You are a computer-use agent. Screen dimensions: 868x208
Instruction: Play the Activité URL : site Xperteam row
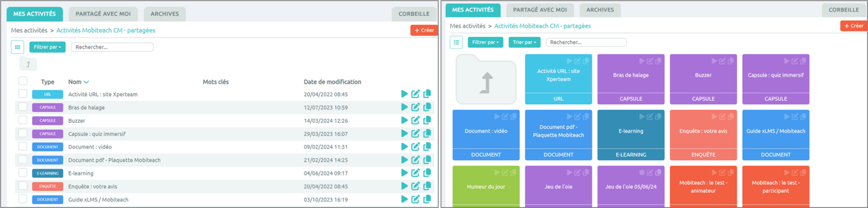tap(404, 94)
